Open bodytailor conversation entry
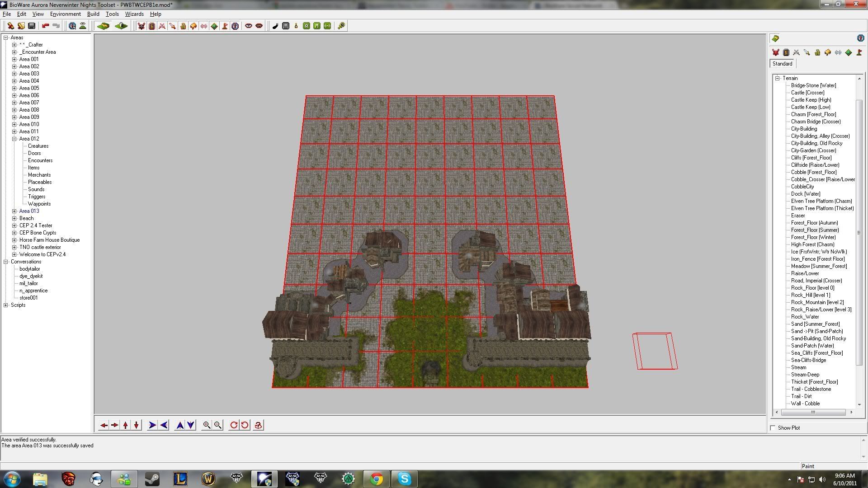868x488 pixels. coord(29,269)
